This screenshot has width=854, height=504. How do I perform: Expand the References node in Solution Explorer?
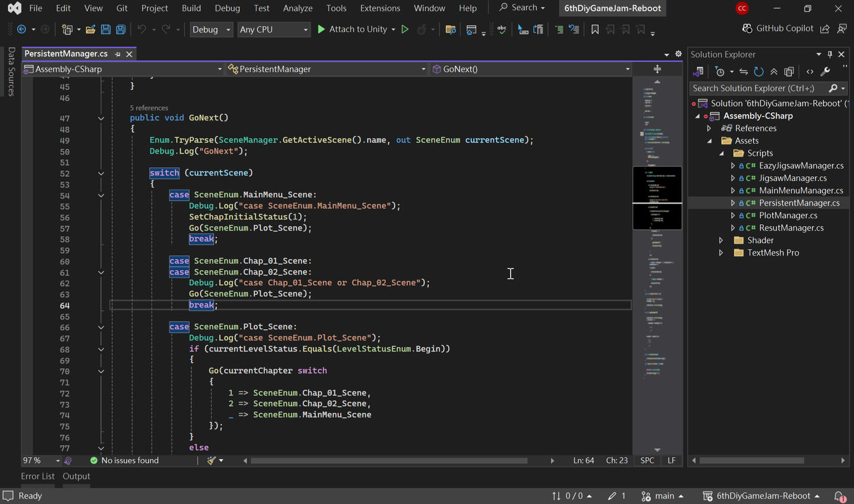pyautogui.click(x=709, y=128)
